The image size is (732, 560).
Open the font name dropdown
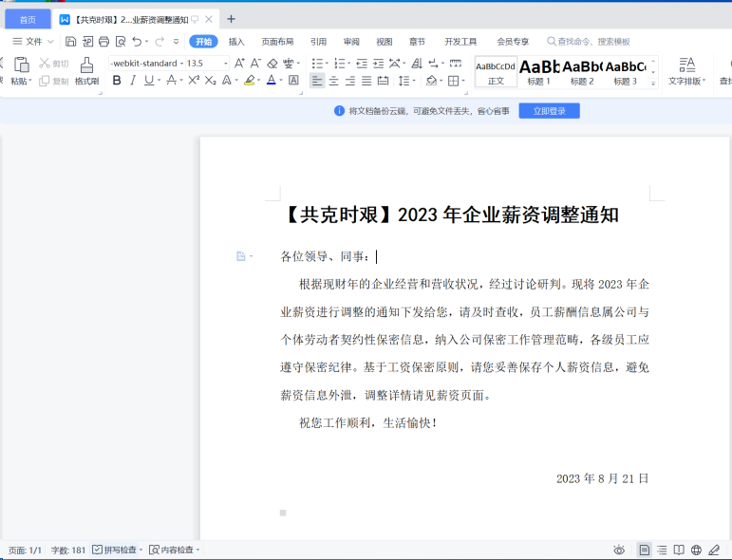pyautogui.click(x=144, y=64)
